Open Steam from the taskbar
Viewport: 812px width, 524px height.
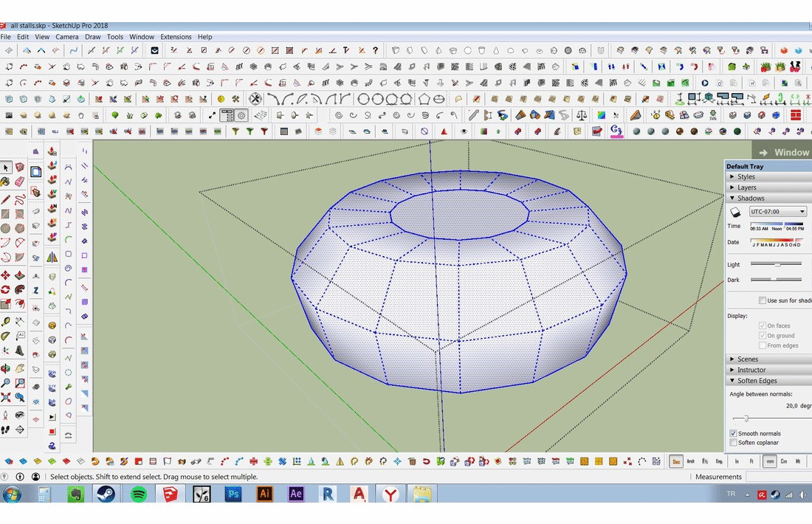106,494
